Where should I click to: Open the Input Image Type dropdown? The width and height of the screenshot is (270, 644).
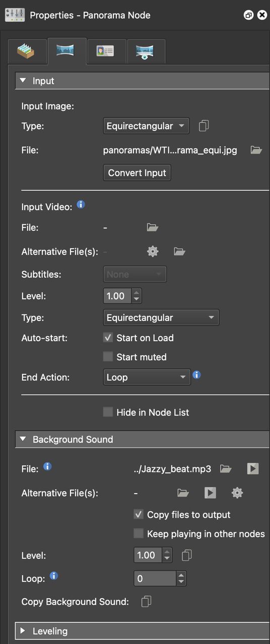(146, 126)
